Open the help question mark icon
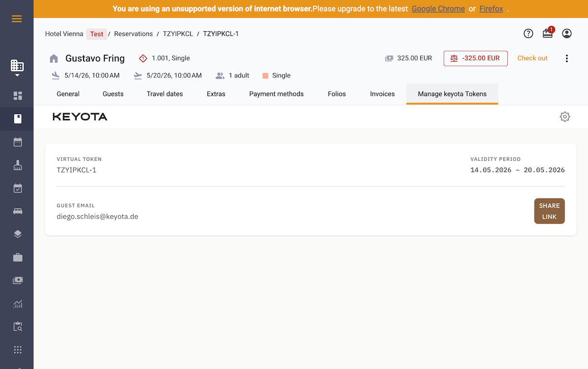This screenshot has height=369, width=588. 528,33
